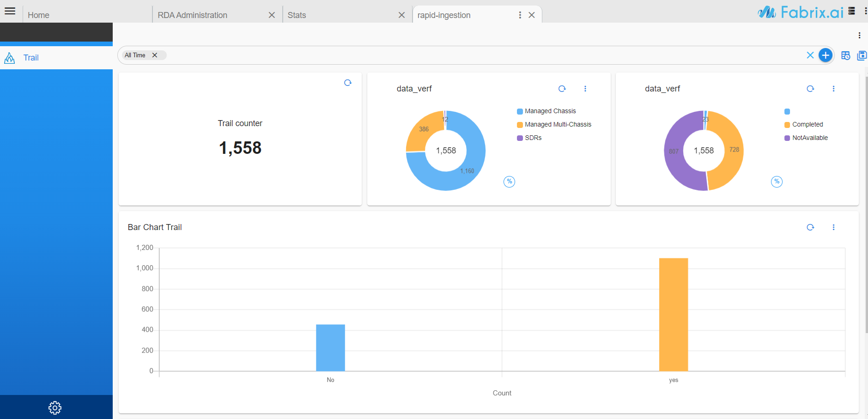Image resolution: width=868 pixels, height=419 pixels.
Task: Toggle percentage view on second data_verf chart
Action: tap(776, 182)
